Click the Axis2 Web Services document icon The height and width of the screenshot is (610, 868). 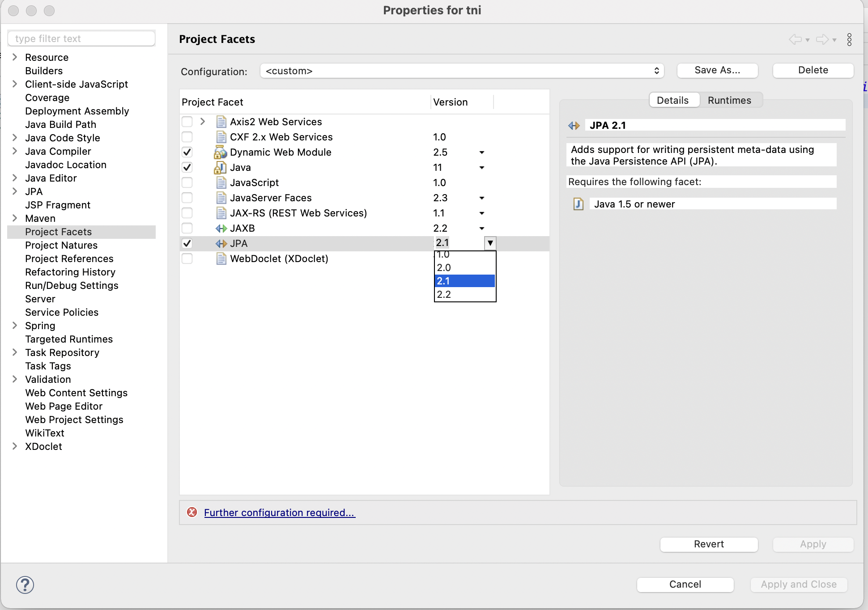pos(221,122)
